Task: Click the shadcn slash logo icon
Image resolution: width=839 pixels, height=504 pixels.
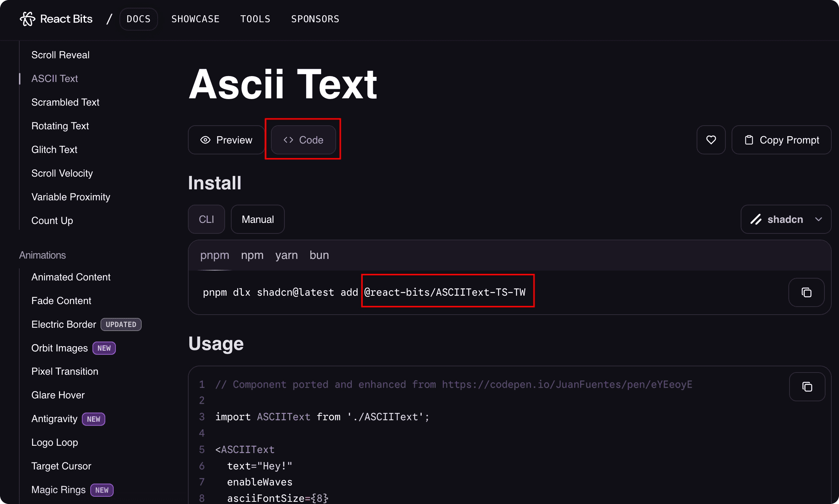Action: [x=756, y=219]
